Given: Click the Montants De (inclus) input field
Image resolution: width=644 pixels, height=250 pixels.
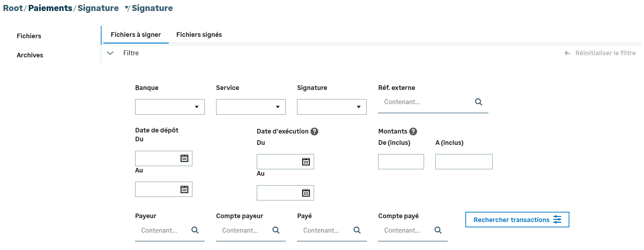Looking at the screenshot, I should point(401,162).
